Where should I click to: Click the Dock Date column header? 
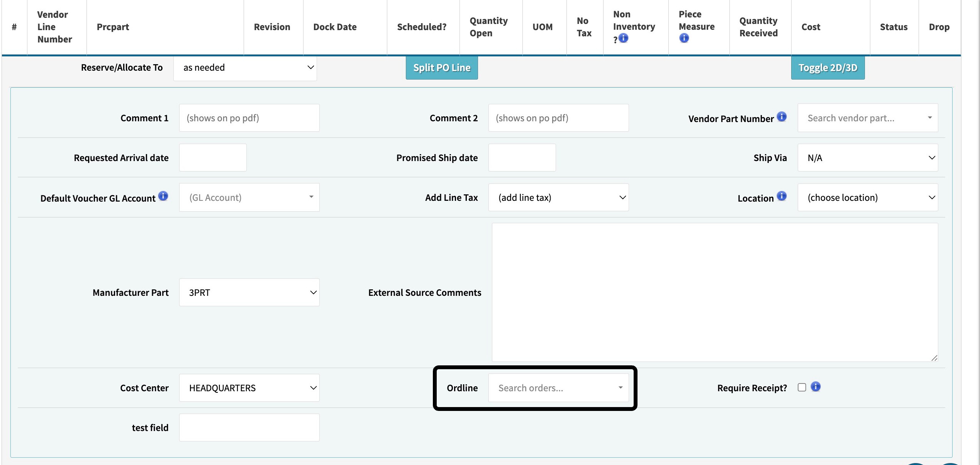335,27
